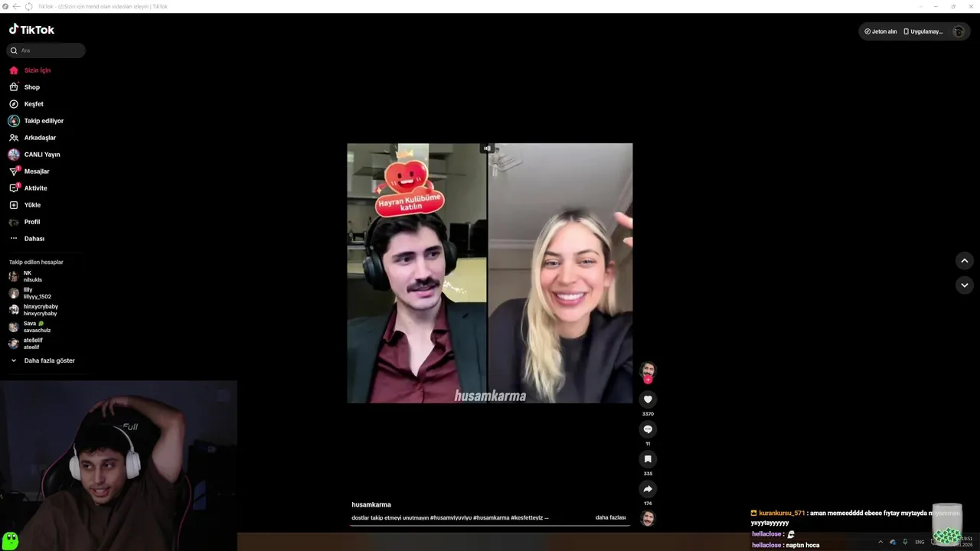Go to the next video with down arrow

pos(965,285)
